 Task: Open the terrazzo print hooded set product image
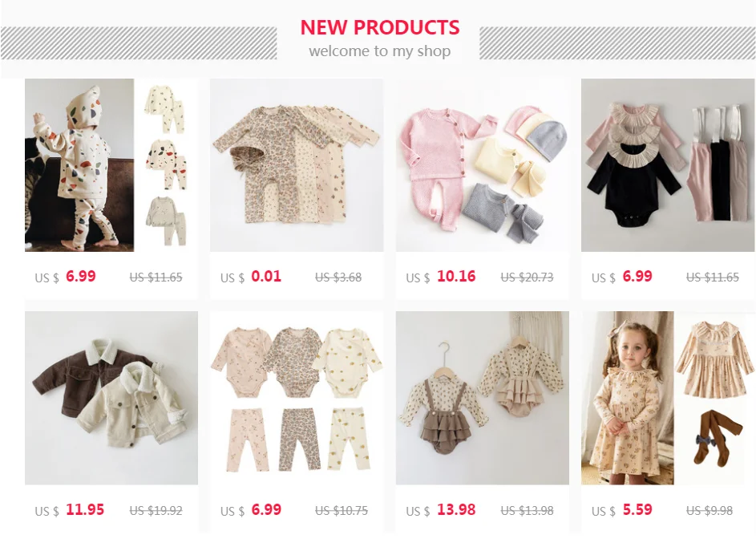111,165
